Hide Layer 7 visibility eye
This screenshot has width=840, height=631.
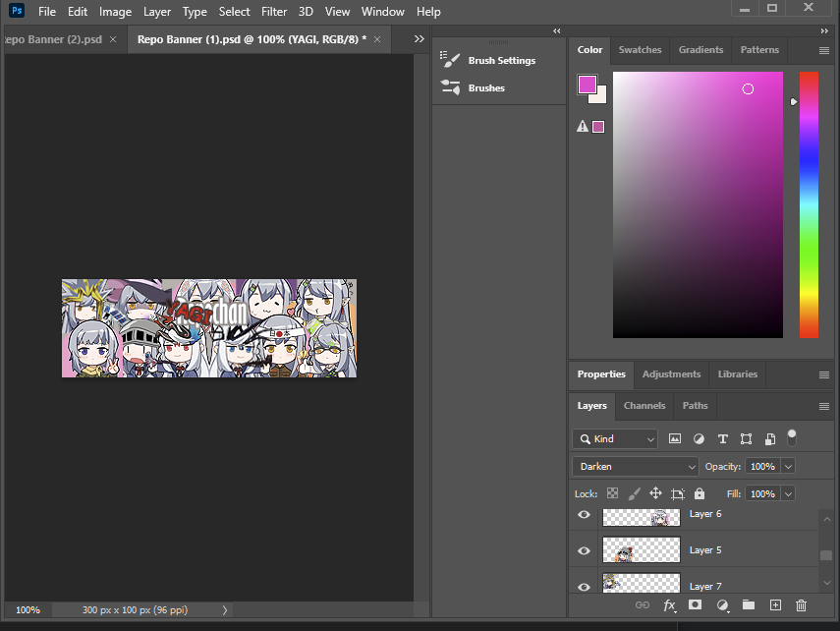(584, 587)
